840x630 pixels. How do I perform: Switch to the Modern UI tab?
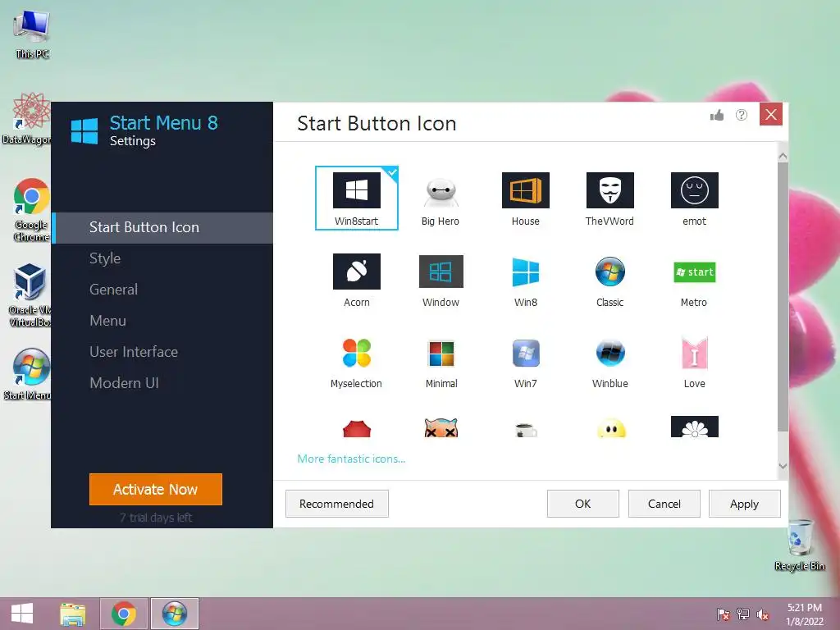162,383
